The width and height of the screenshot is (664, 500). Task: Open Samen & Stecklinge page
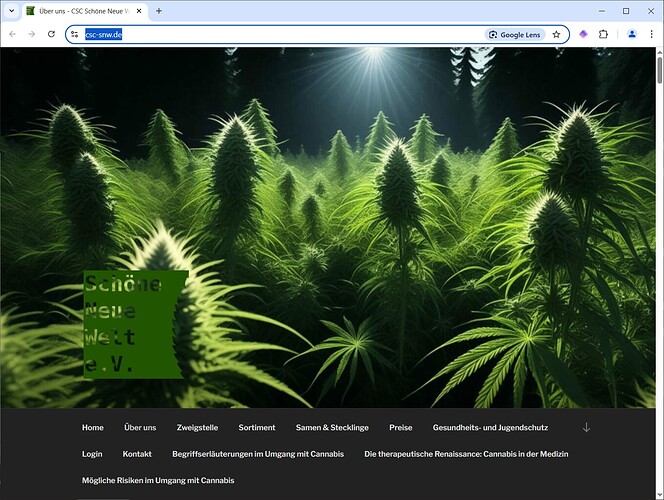[x=332, y=428]
